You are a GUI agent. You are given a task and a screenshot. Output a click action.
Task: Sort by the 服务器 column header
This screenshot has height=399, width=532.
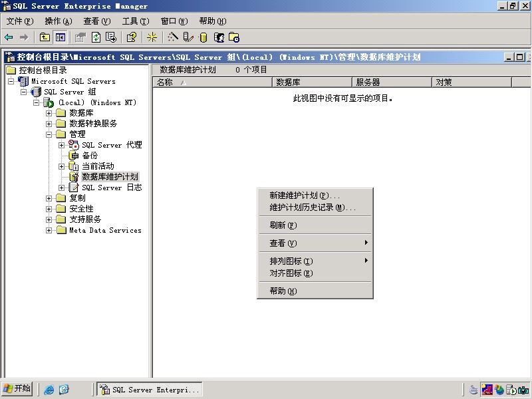(x=392, y=82)
